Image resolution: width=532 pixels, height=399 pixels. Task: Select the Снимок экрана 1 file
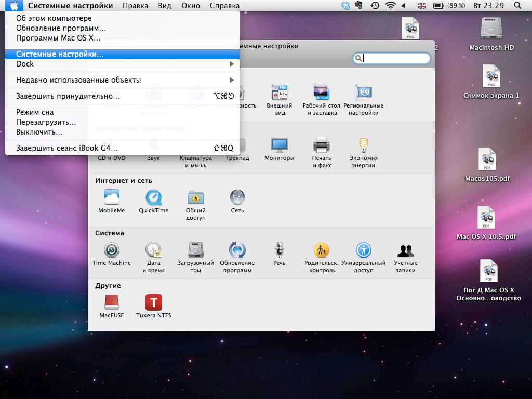[x=491, y=82]
